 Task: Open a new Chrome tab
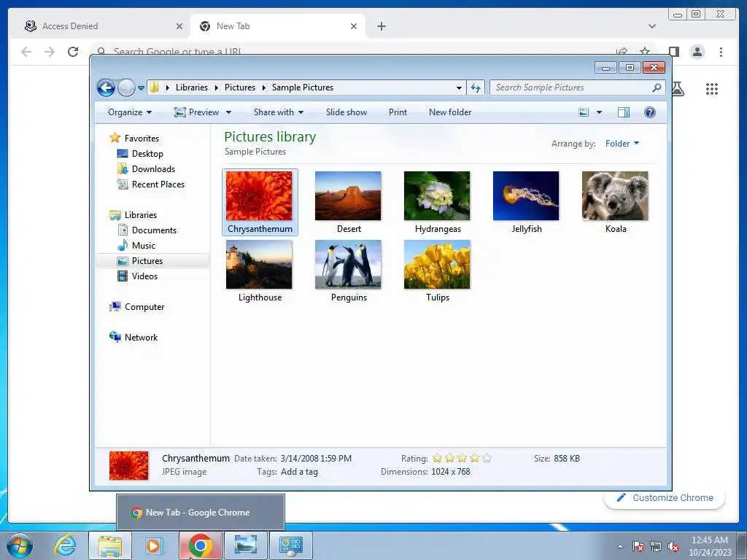tap(381, 26)
